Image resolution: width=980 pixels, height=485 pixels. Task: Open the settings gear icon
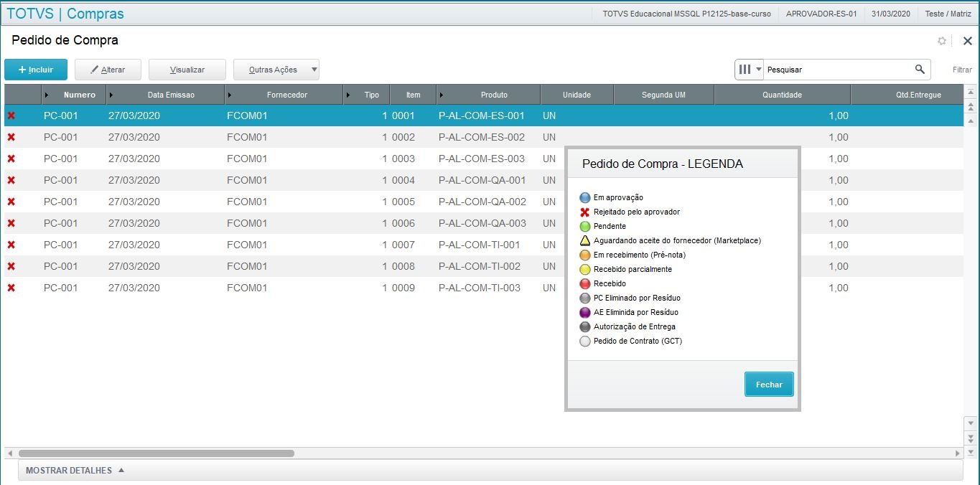coord(942,41)
